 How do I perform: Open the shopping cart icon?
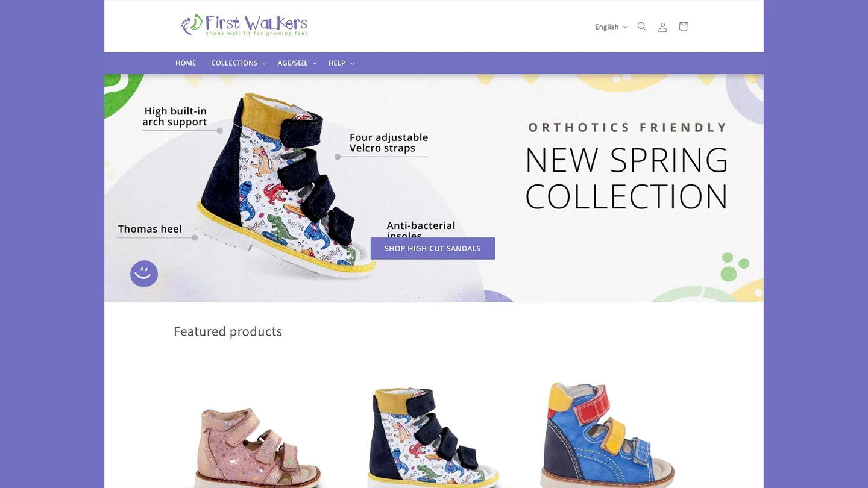point(684,27)
